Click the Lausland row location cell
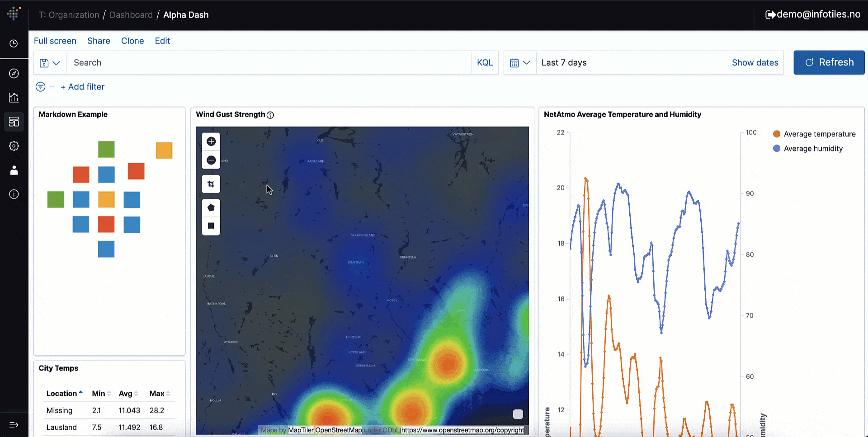Viewport: 868px width, 437px height. pos(61,428)
